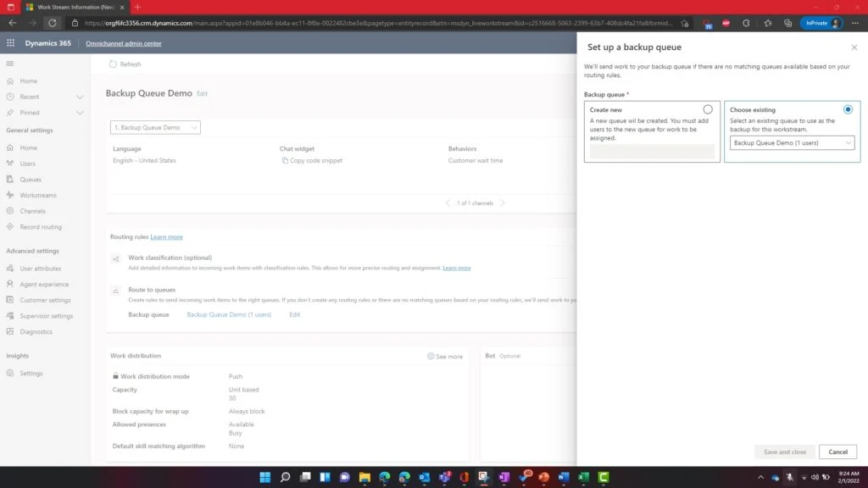The height and width of the screenshot is (488, 868).
Task: Open Excel from the taskbar
Action: click(x=583, y=477)
